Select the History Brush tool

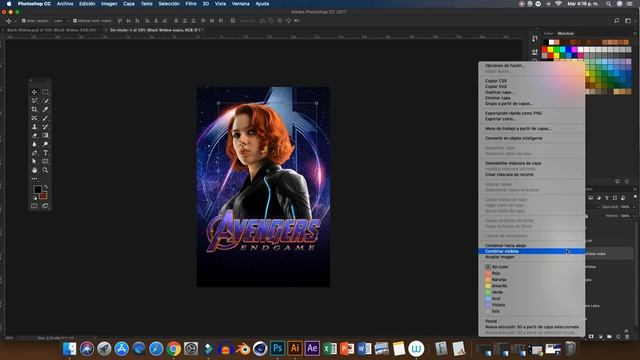45,127
